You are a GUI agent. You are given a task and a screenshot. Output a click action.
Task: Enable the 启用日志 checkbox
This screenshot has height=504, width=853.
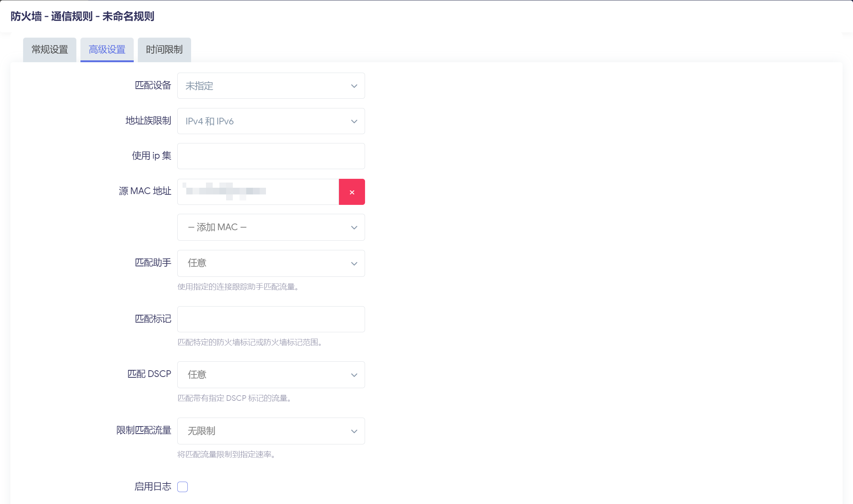coord(183,487)
